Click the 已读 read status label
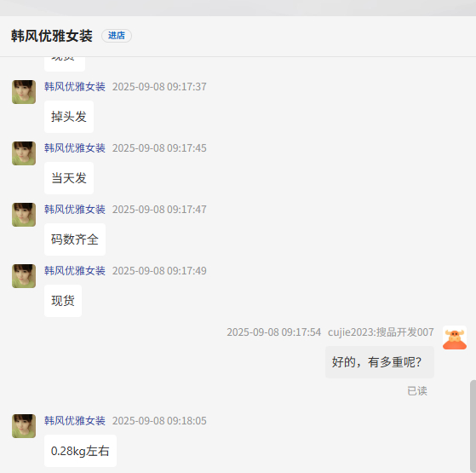 click(417, 391)
